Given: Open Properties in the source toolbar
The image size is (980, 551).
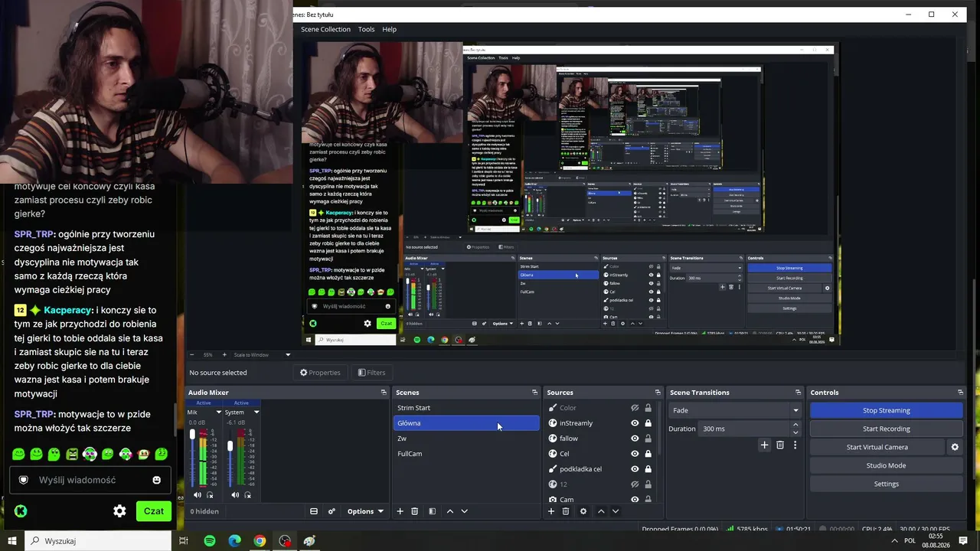Looking at the screenshot, I should point(320,373).
